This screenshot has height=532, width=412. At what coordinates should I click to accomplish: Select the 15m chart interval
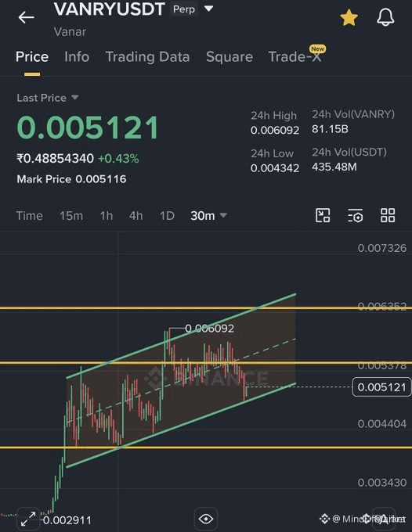[x=71, y=216]
